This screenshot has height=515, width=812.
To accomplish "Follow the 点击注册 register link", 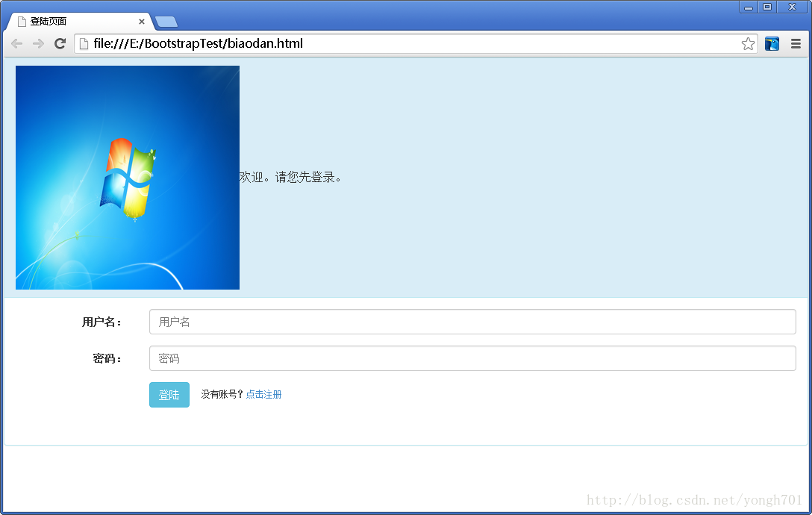I will pos(263,394).
